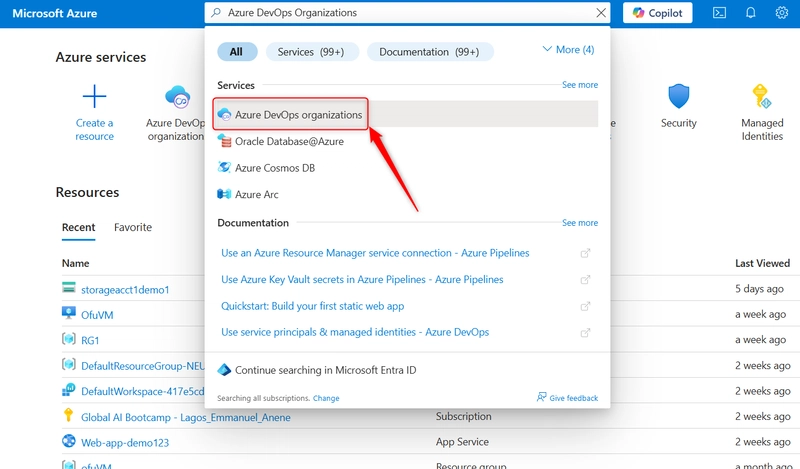Click the 'App Service' type cell
This screenshot has width=800, height=469.
point(462,442)
